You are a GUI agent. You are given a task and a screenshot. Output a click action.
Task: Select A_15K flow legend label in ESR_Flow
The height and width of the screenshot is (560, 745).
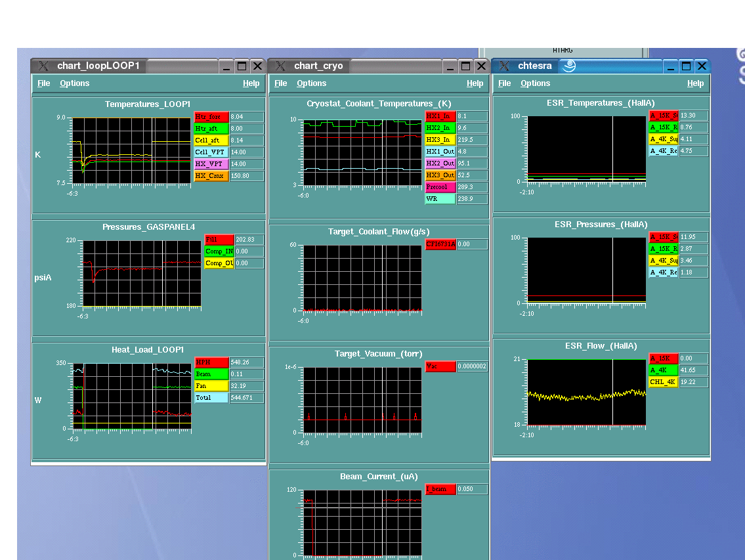pyautogui.click(x=663, y=358)
